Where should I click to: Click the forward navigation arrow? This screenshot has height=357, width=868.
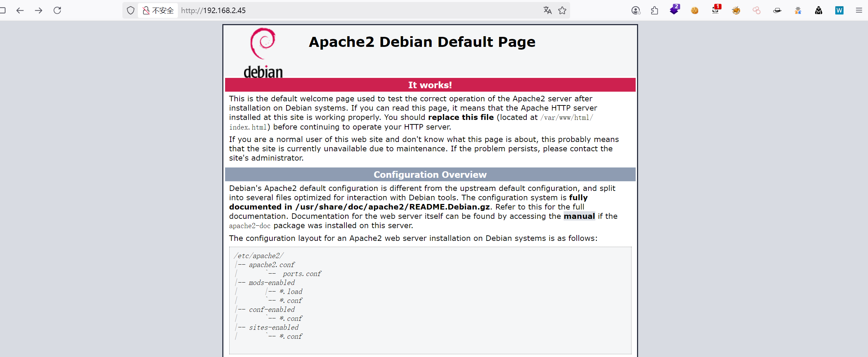click(x=39, y=10)
